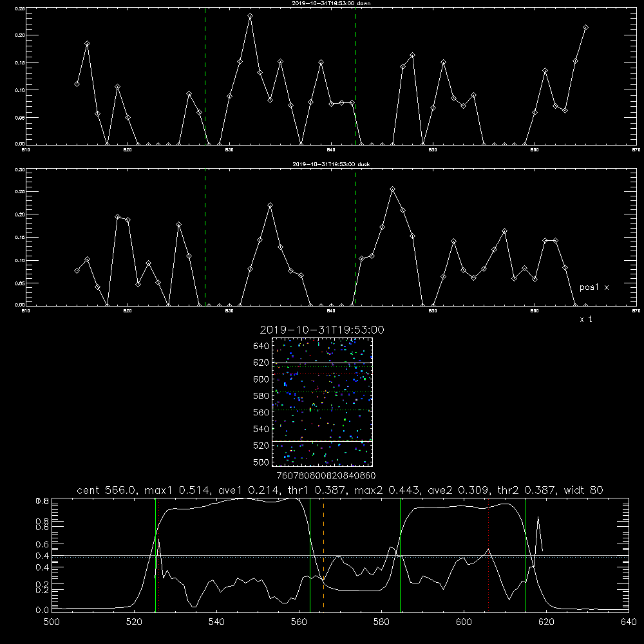The height and width of the screenshot is (644, 644).
Task: Select the 'ave2 0.309' statistic
Action: [460, 490]
